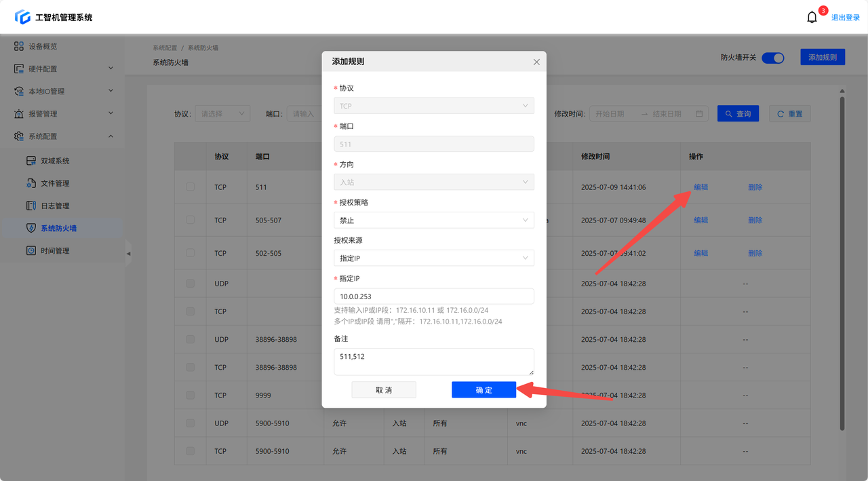Click the 退出登录 link
The image size is (868, 481).
pyautogui.click(x=845, y=18)
